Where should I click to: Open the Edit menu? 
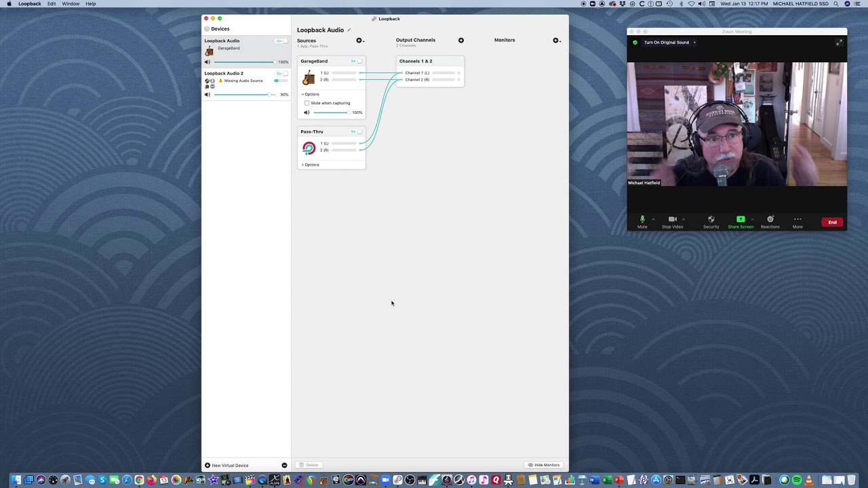pyautogui.click(x=52, y=4)
